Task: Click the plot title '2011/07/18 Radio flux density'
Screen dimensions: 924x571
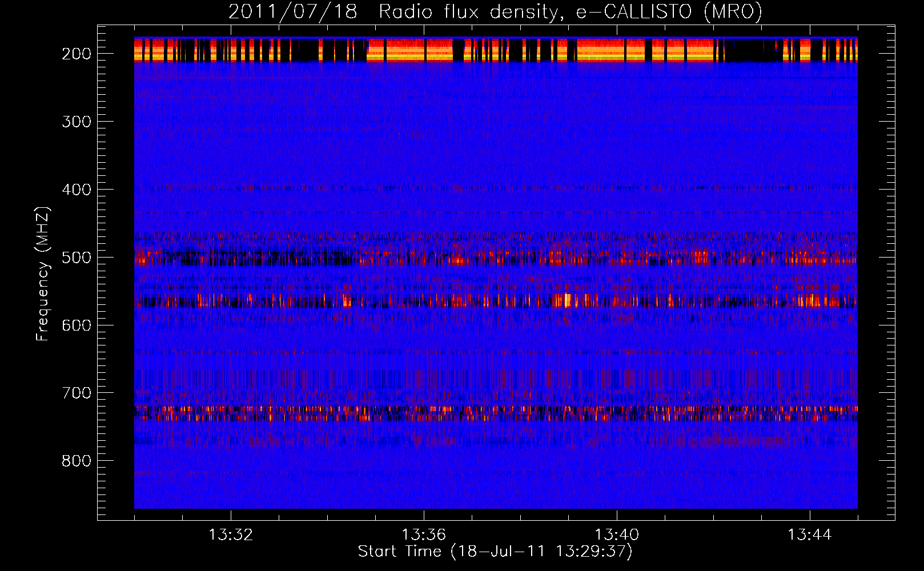Action: (x=495, y=11)
